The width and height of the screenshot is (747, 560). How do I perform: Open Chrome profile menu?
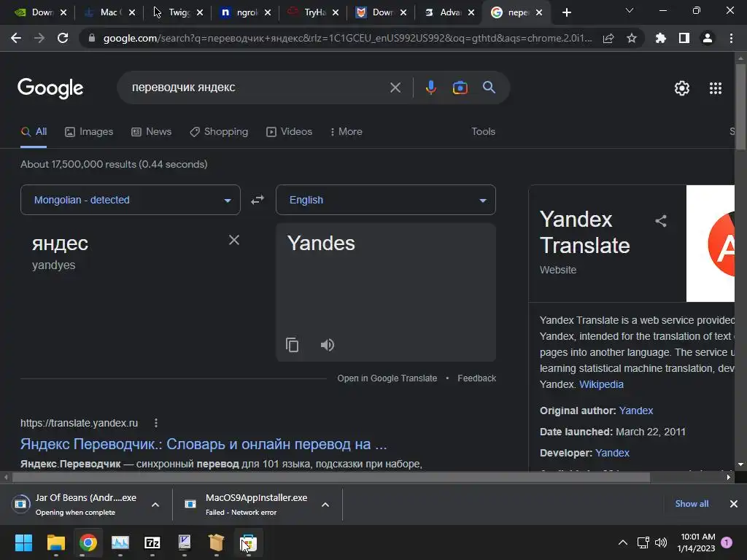708,38
